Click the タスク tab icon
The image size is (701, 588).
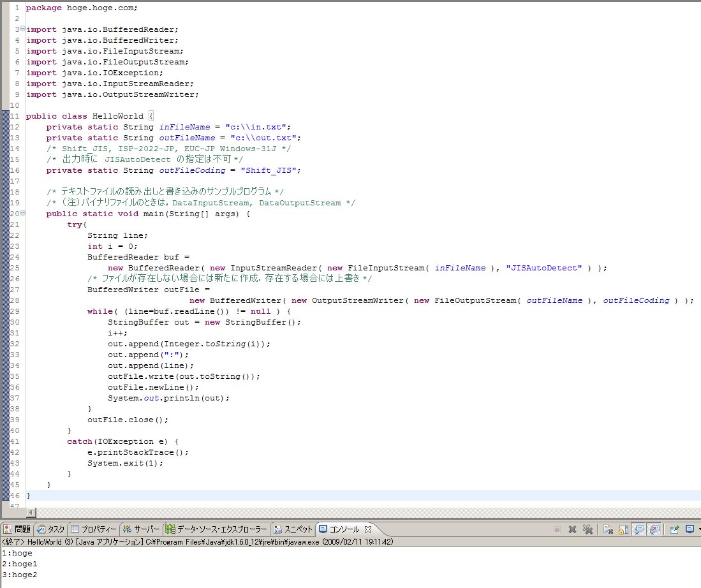pos(41,529)
